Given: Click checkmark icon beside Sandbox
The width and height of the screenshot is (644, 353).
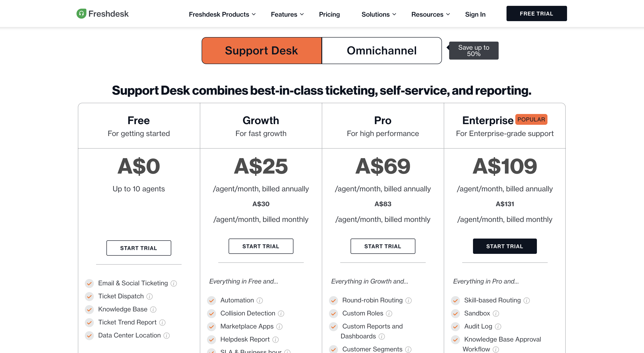Looking at the screenshot, I should pyautogui.click(x=455, y=313).
